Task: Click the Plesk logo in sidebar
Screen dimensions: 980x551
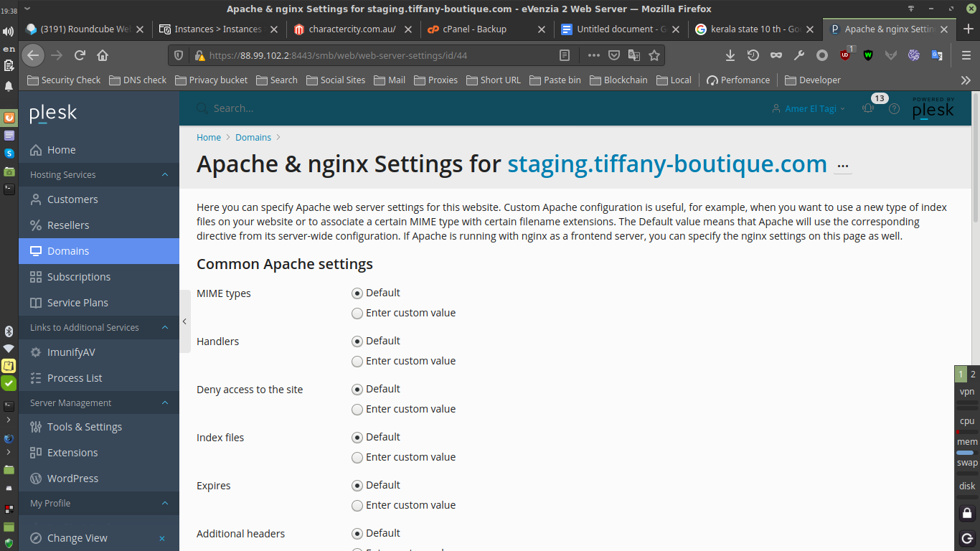Action: pos(53,113)
